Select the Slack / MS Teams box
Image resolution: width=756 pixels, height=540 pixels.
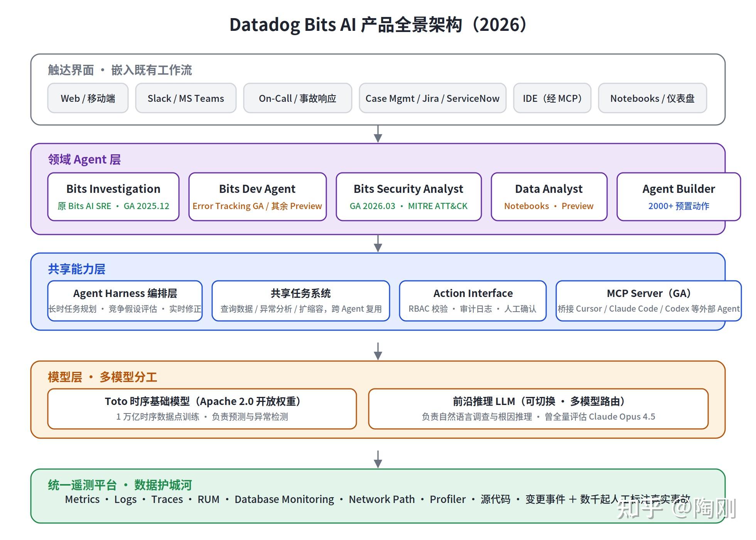pyautogui.click(x=186, y=98)
